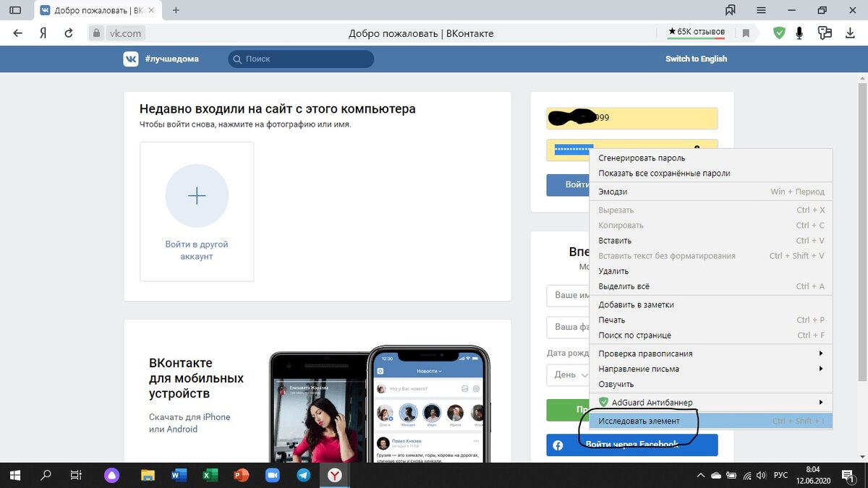Open Task View on the taskbar

76,475
